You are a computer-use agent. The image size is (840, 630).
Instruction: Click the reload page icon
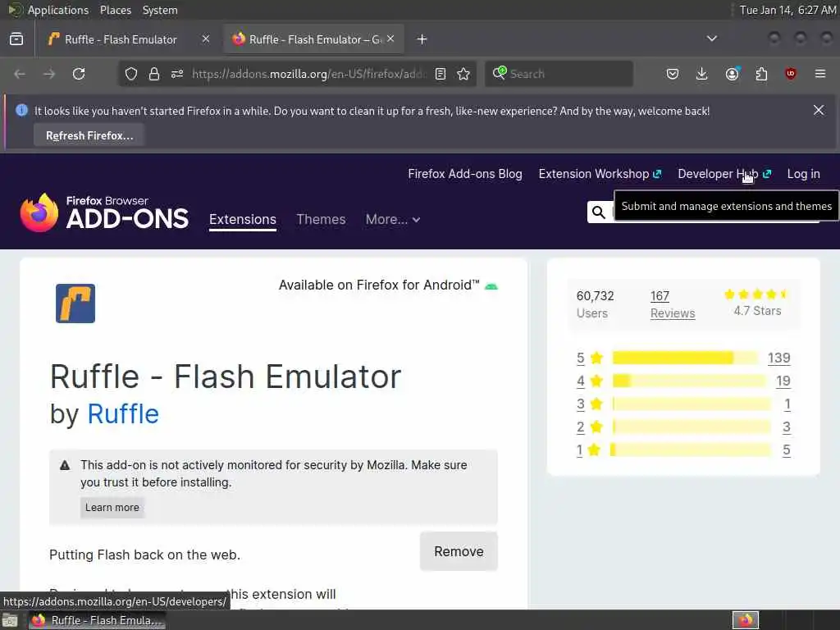79,74
